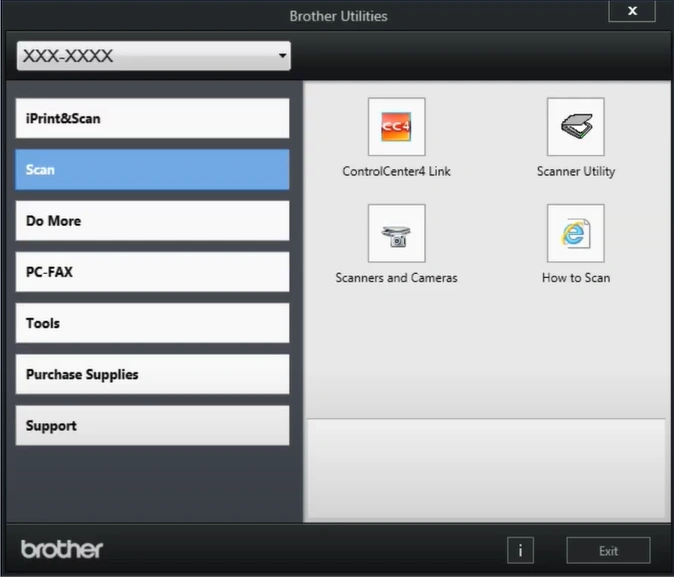Image resolution: width=674 pixels, height=577 pixels.
Task: Click the "Scanner Utility" text label
Action: tap(575, 171)
